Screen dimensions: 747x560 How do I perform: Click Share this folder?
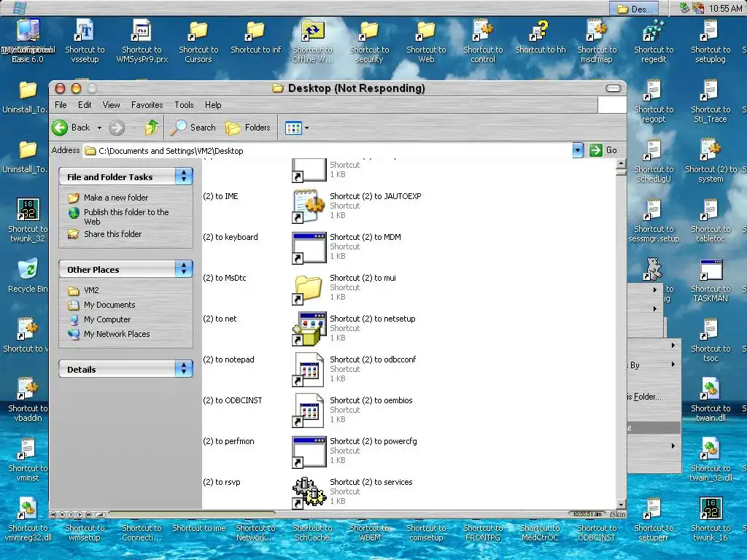coord(112,234)
